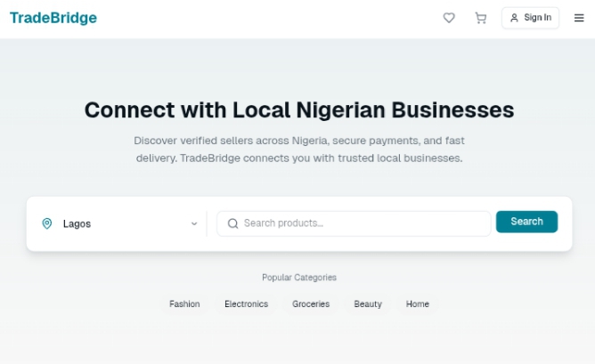Viewport: 595px width, 364px height.
Task: Click the Connect with Local Nigerian Businesses heading
Action: click(299, 109)
